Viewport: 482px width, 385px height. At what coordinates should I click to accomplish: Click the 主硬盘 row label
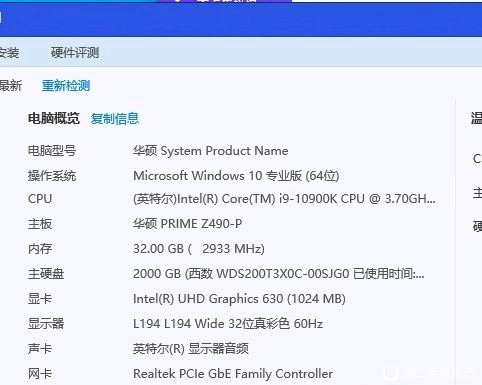[46, 274]
